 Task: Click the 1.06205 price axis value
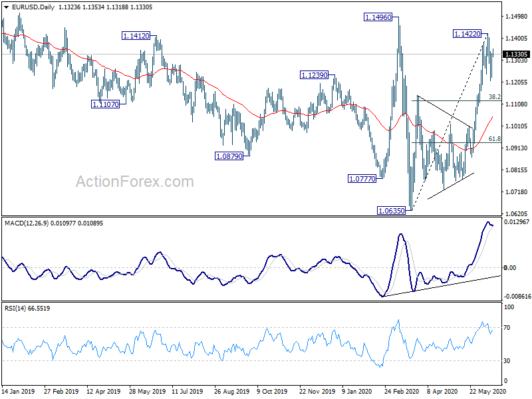(517, 213)
